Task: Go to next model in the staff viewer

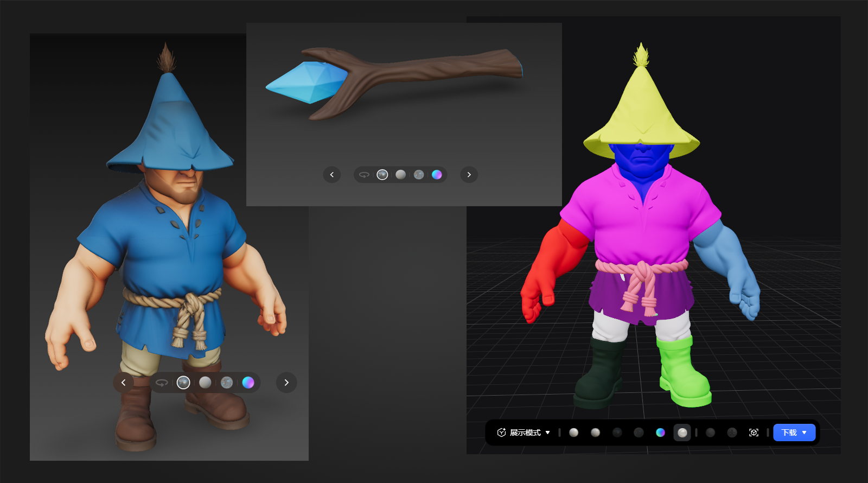Action: (x=469, y=175)
